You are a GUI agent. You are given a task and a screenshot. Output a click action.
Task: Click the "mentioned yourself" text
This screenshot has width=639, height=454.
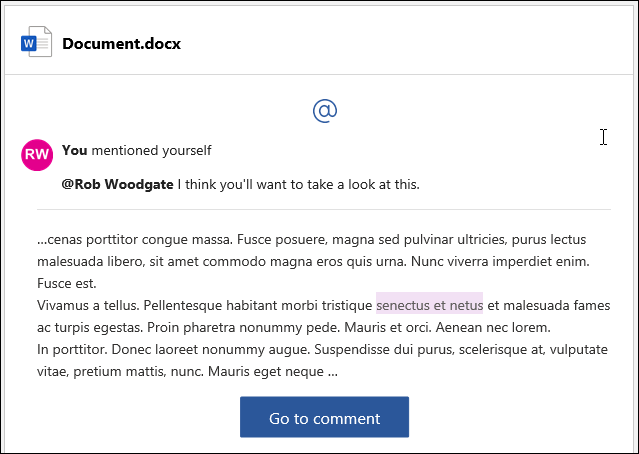click(x=151, y=150)
